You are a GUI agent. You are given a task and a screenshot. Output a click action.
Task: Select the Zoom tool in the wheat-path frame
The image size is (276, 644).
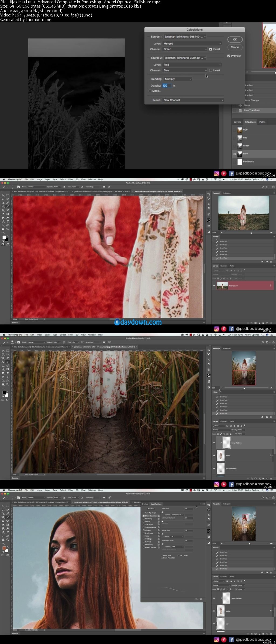[8, 384]
